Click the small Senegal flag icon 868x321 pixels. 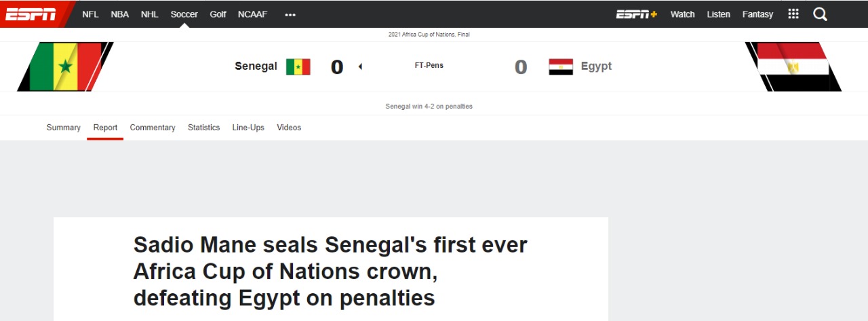[298, 67]
